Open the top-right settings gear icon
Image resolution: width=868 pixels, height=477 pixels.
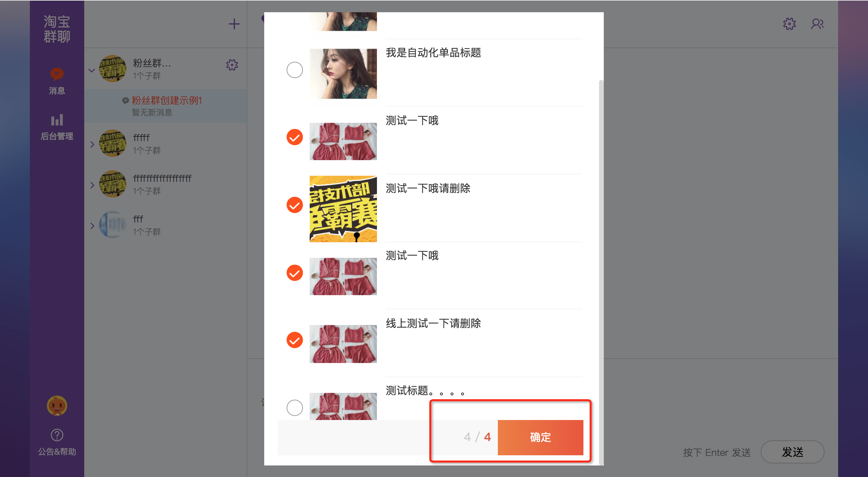[789, 24]
